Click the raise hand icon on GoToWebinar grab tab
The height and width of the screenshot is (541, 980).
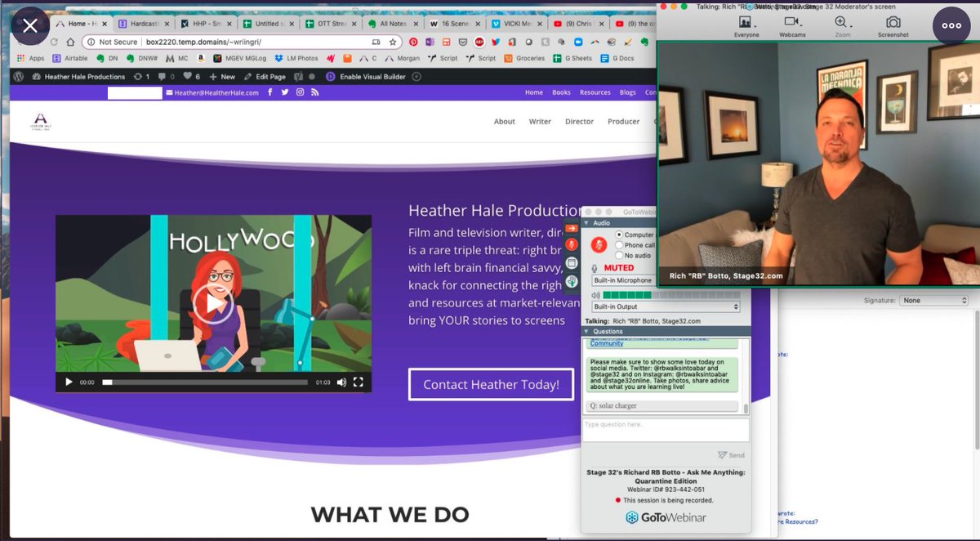pyautogui.click(x=572, y=280)
